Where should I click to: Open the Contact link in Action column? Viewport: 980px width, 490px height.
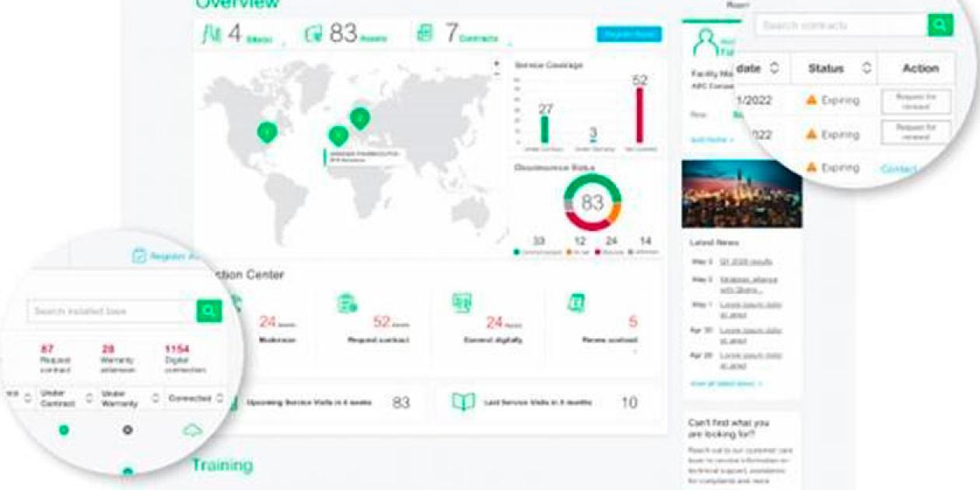coord(899,169)
